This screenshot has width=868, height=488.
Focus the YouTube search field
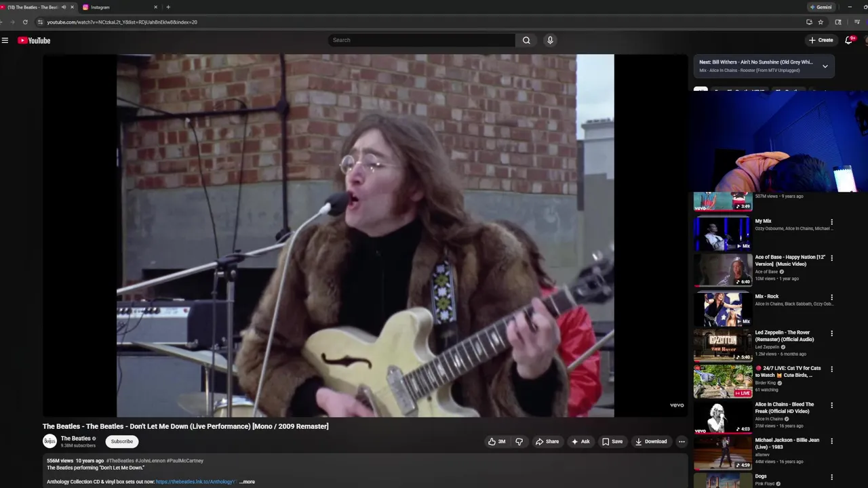coord(422,40)
